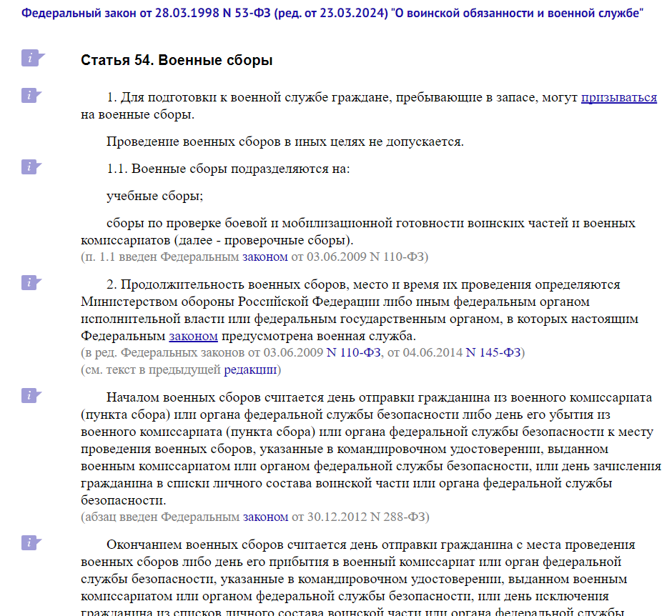The image size is (672, 616).
Task: Open info icon next to 'Окончанием военных сборов считается'
Action: (x=31, y=542)
